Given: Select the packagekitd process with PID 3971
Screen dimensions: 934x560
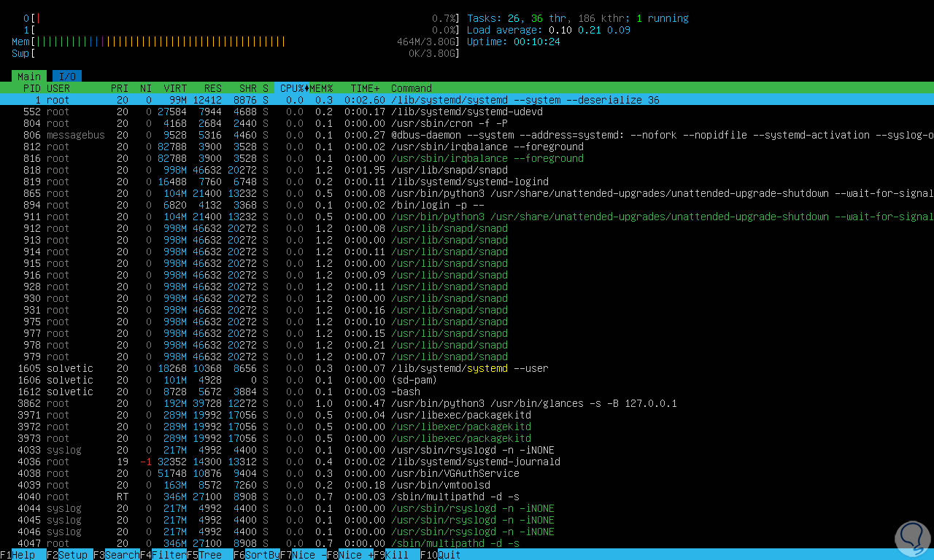Looking at the screenshot, I should point(467,415).
